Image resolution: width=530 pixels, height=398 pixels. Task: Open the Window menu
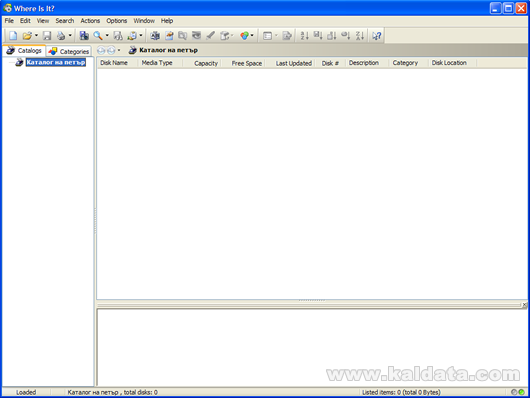(144, 21)
